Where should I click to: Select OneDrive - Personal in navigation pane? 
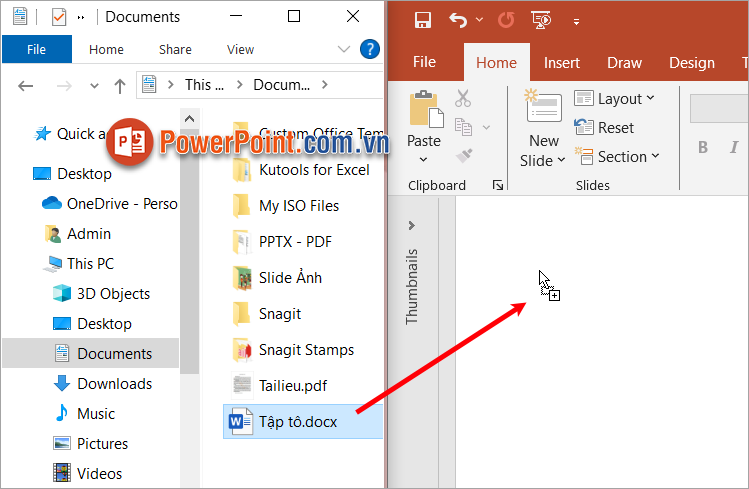pos(110,204)
